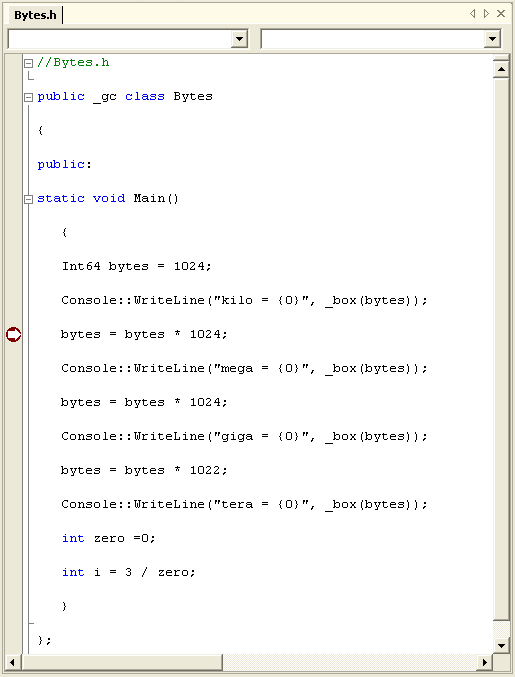Click the vertical scrollbar up arrow
This screenshot has height=677, width=515.
[x=501, y=69]
